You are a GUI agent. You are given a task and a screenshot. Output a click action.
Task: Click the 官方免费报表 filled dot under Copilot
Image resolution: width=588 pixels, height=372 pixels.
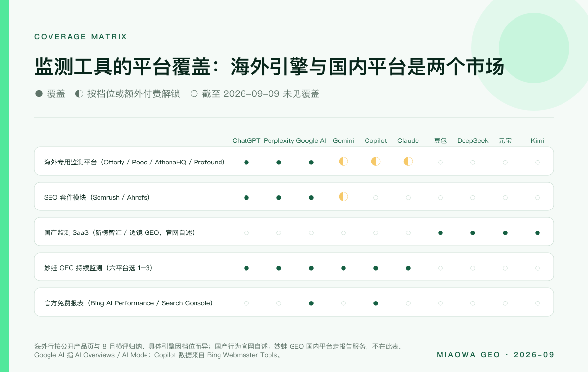click(376, 303)
